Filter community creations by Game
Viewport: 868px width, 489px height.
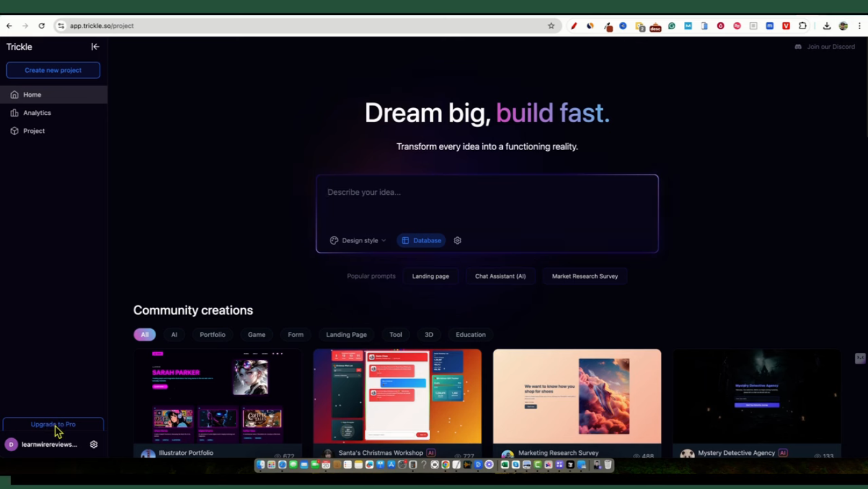[x=257, y=334]
